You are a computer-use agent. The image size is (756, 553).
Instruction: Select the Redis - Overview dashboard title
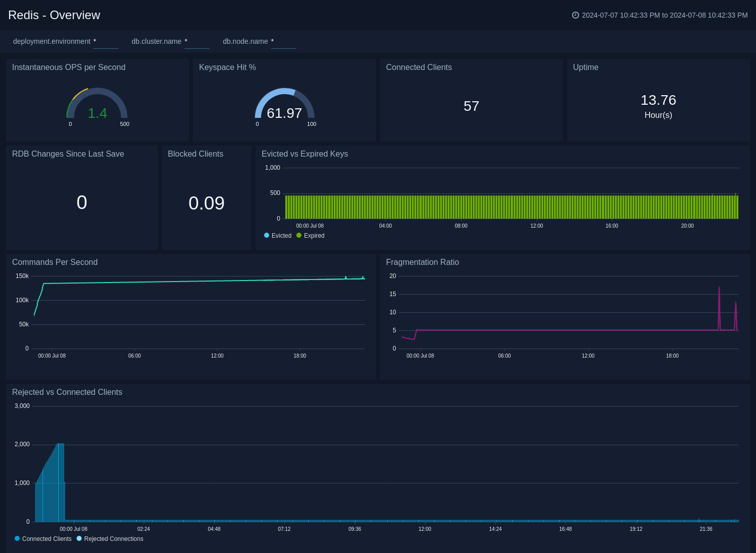[54, 15]
